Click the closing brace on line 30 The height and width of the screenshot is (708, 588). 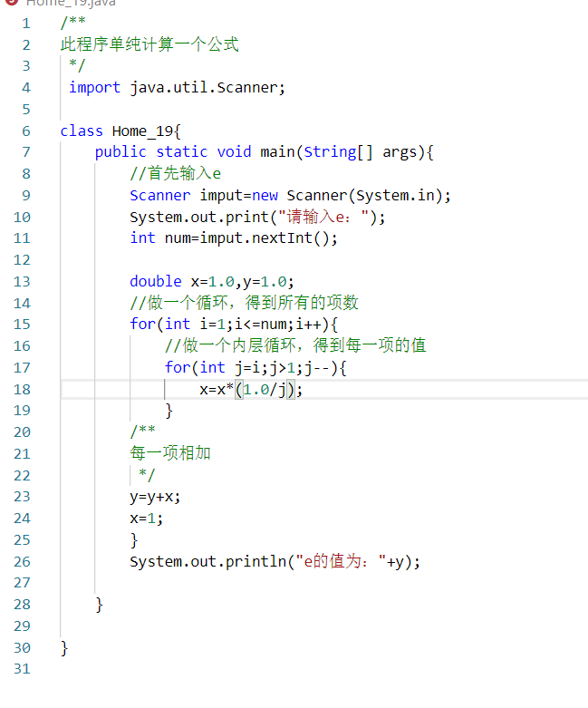pyautogui.click(x=64, y=648)
